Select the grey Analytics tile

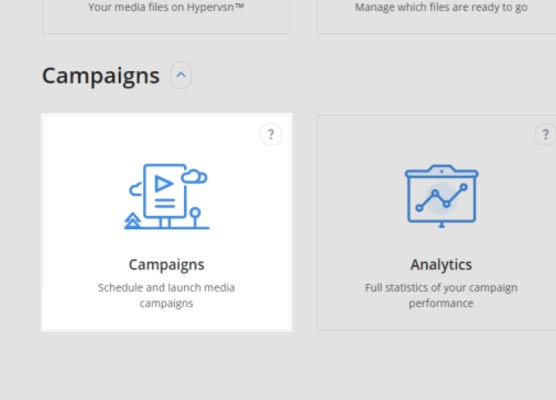437,222
